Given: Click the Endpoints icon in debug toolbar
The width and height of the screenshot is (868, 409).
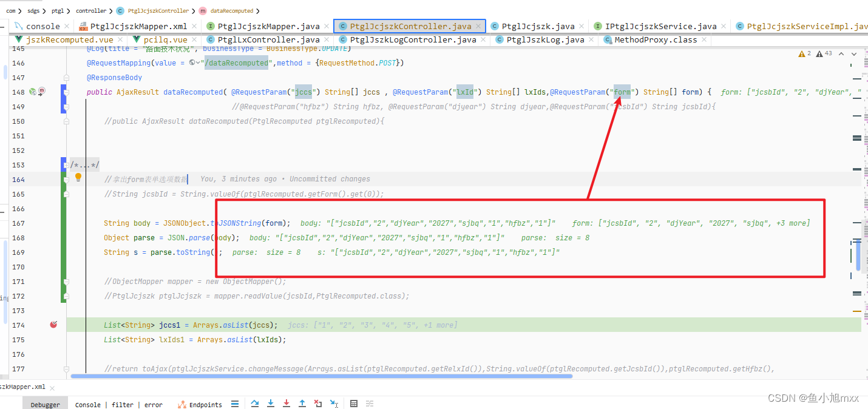Looking at the screenshot, I should (x=182, y=404).
